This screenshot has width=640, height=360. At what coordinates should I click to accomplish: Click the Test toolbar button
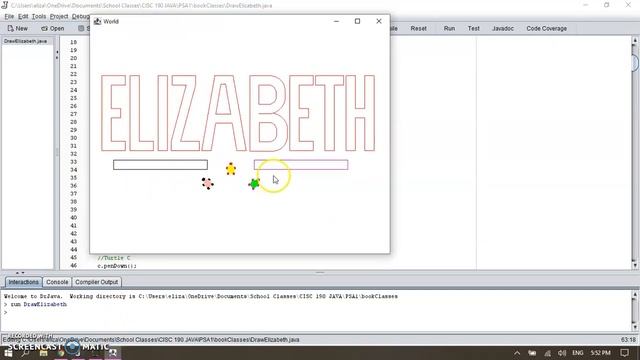tap(473, 28)
